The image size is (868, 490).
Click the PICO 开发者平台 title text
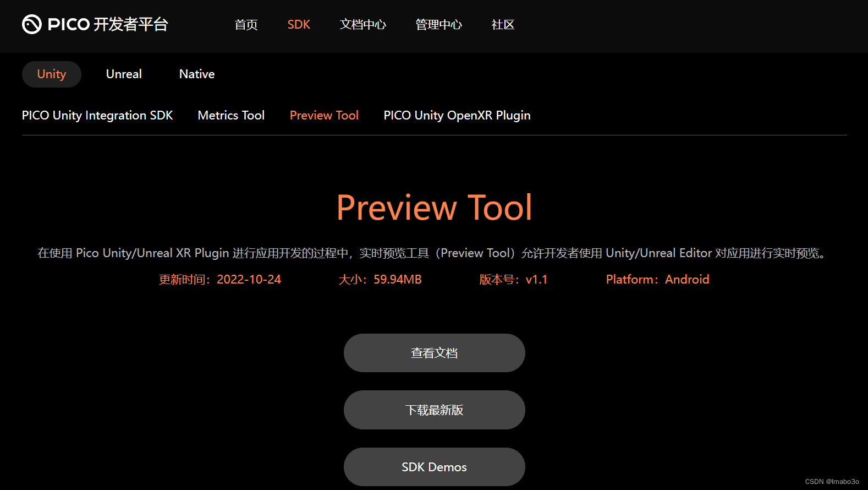[108, 24]
